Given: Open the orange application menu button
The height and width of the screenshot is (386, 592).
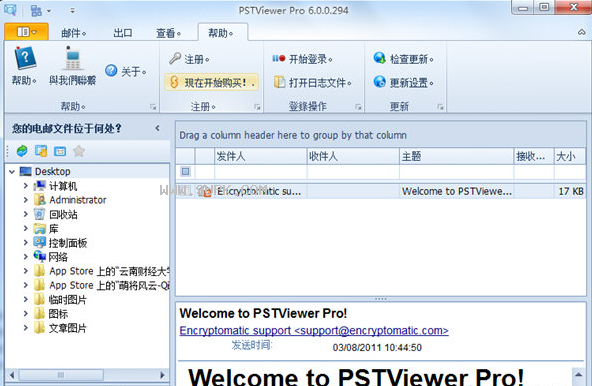Looking at the screenshot, I should click(x=26, y=32).
